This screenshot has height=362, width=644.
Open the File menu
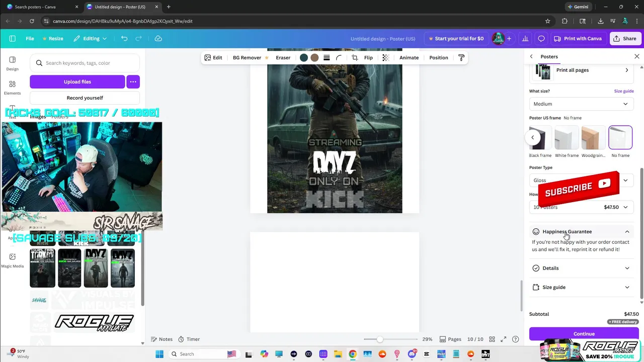(30, 39)
